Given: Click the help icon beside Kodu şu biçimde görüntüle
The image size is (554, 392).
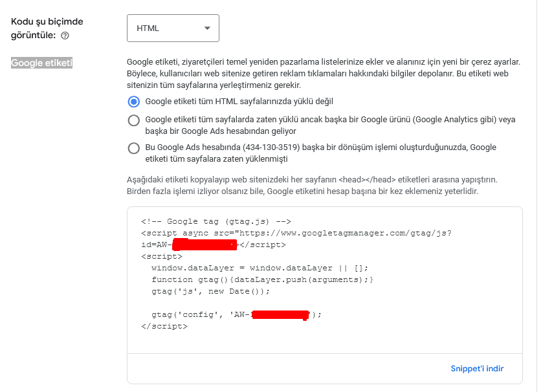Looking at the screenshot, I should tap(65, 36).
